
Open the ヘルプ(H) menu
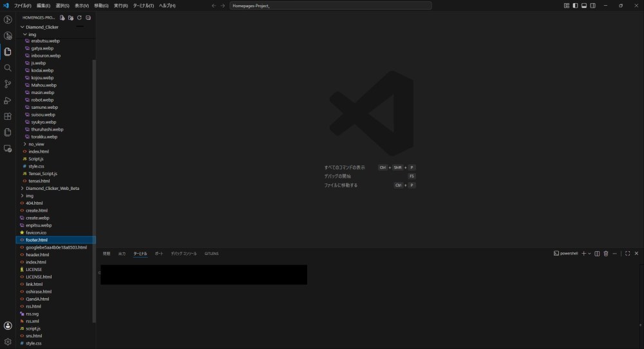167,6
